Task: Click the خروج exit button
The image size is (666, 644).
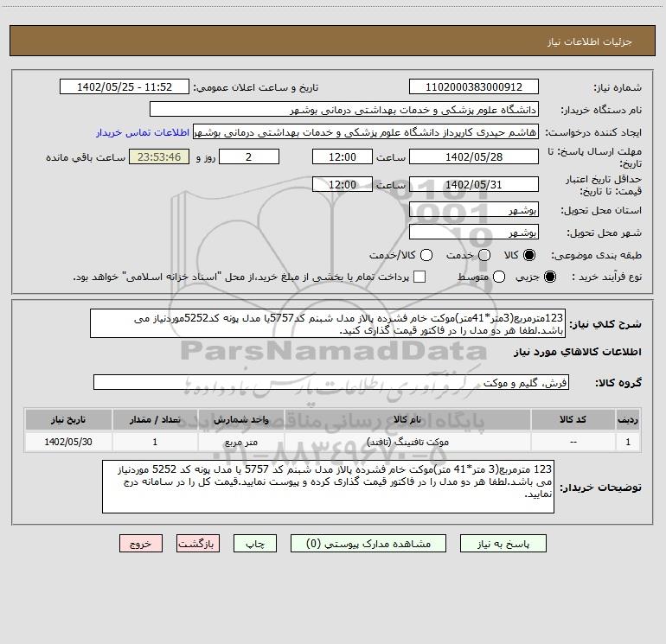Action: (141, 544)
